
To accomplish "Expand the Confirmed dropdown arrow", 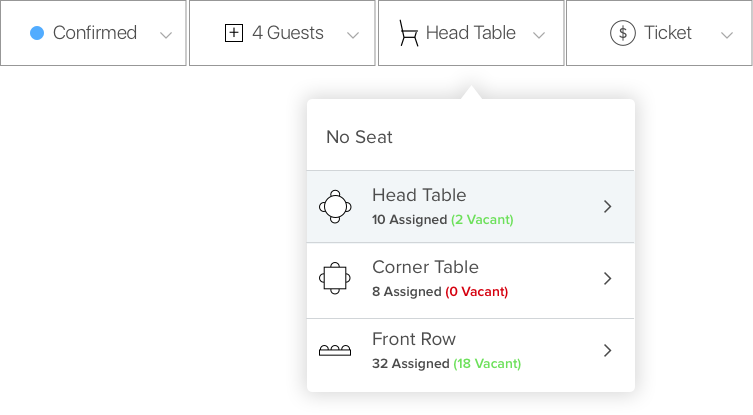I will click(166, 35).
